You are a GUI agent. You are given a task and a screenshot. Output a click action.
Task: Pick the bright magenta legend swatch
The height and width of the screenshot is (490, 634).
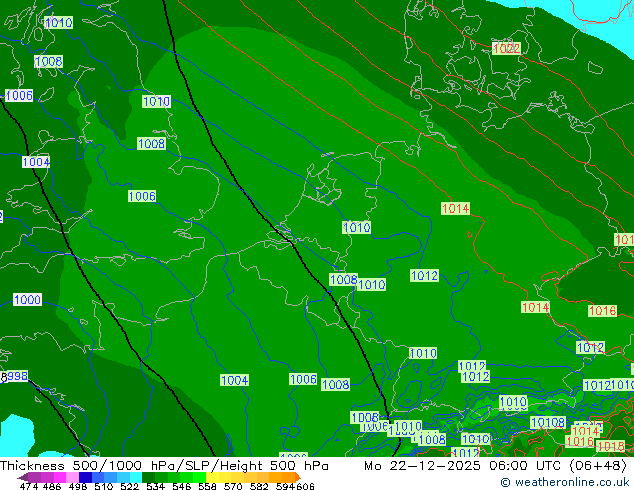pos(60,478)
